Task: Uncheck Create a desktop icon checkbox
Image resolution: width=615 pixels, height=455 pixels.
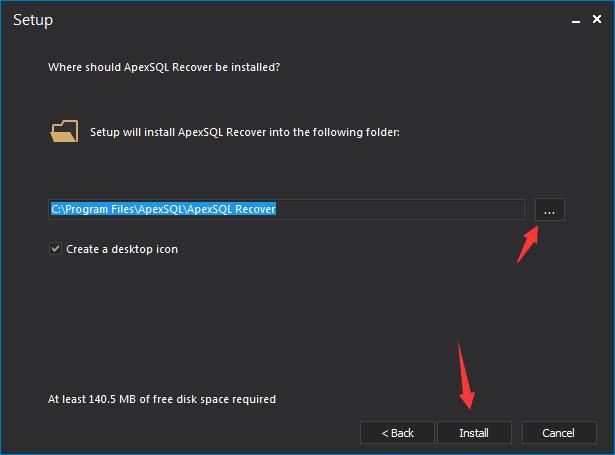Action: pyautogui.click(x=55, y=249)
